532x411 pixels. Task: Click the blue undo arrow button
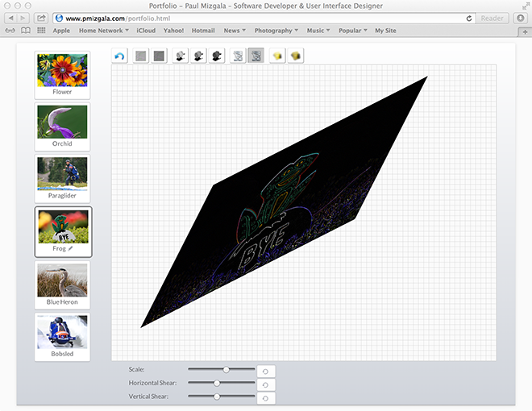[x=119, y=56]
